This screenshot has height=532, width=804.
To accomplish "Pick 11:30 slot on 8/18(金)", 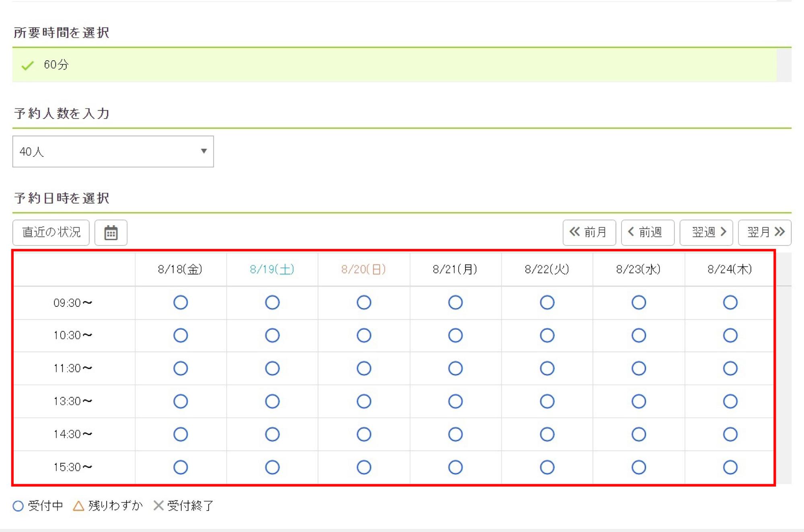I will 180,368.
